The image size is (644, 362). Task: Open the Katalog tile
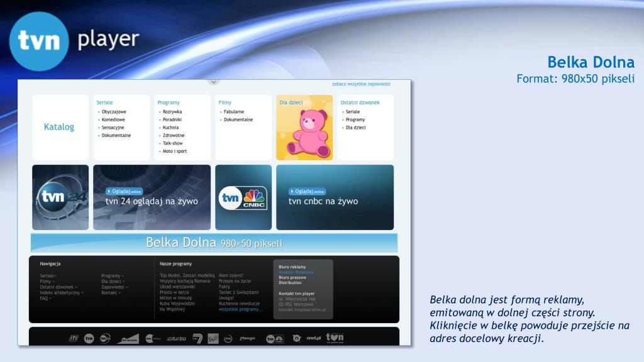[60, 128]
